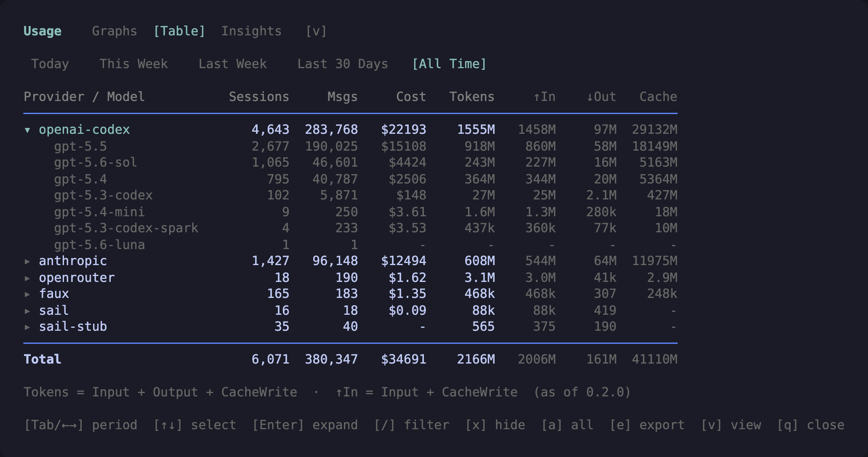Image resolution: width=868 pixels, height=457 pixels.
Task: Select the openrouter provider name
Action: [x=77, y=278]
